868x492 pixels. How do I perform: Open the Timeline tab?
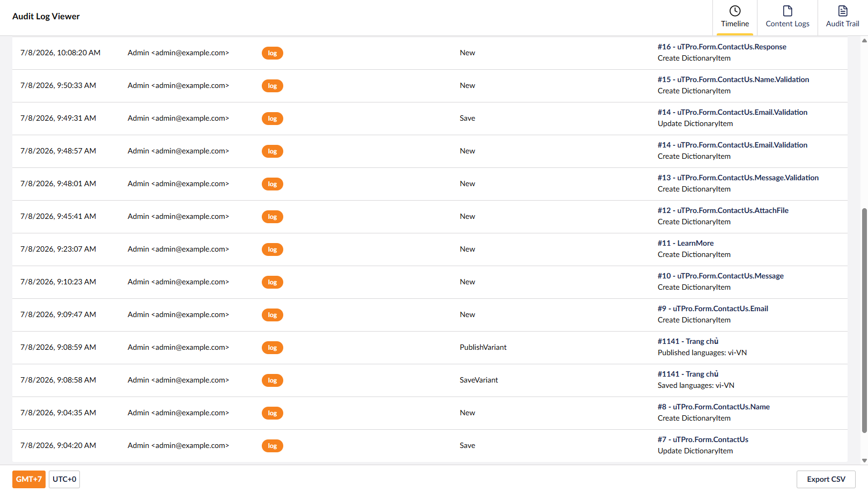tap(734, 18)
